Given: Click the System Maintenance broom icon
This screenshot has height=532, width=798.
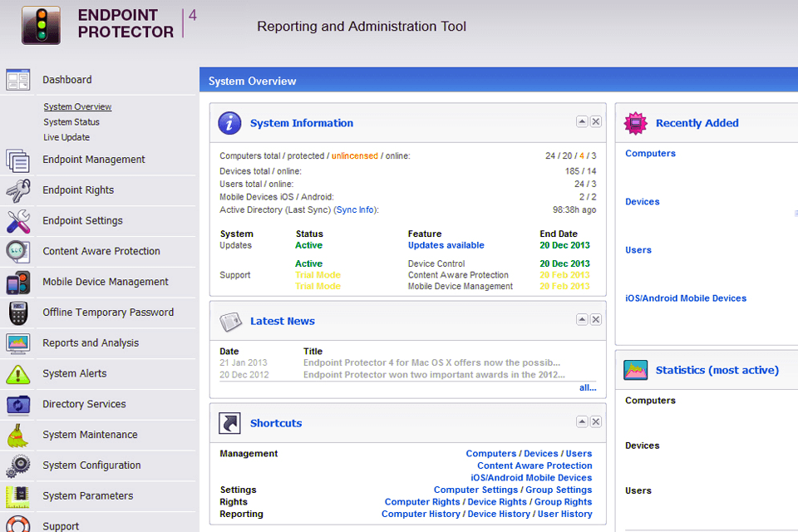Looking at the screenshot, I should pyautogui.click(x=17, y=436).
